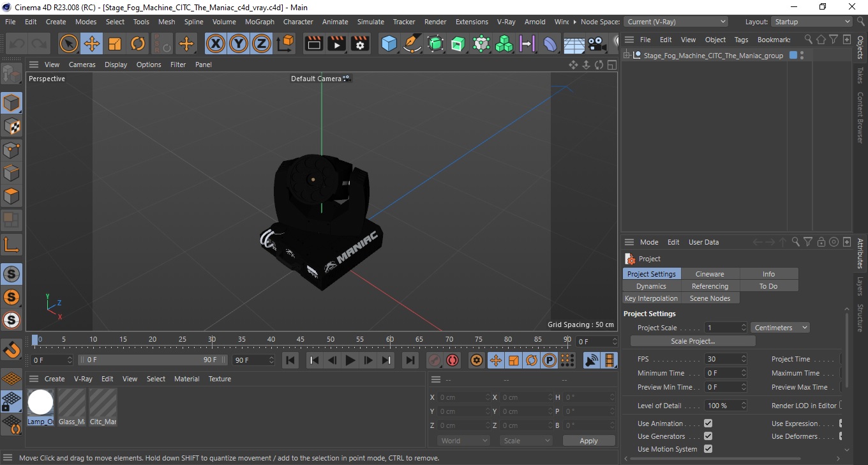Click Objects panel Tags menu
The image size is (868, 465).
(x=741, y=40)
